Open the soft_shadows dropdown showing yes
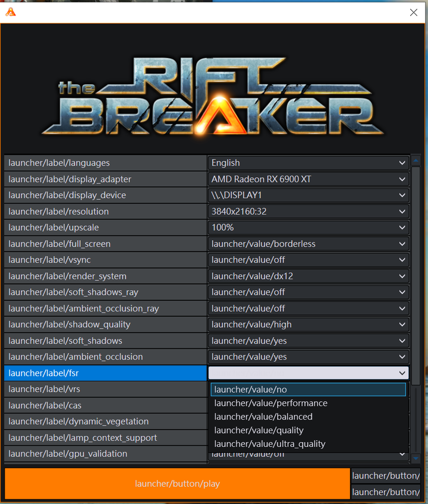 tap(309, 341)
